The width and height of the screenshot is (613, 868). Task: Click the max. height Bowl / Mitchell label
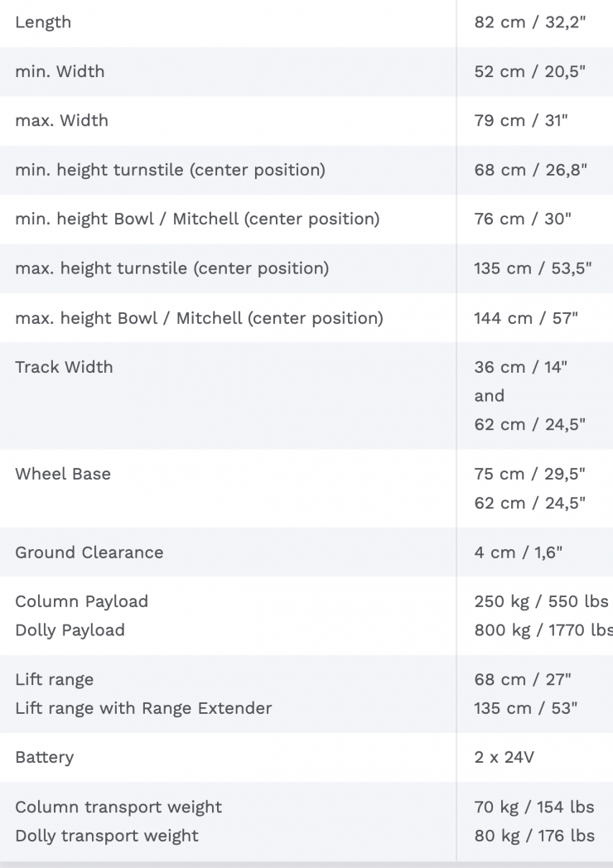(199, 318)
